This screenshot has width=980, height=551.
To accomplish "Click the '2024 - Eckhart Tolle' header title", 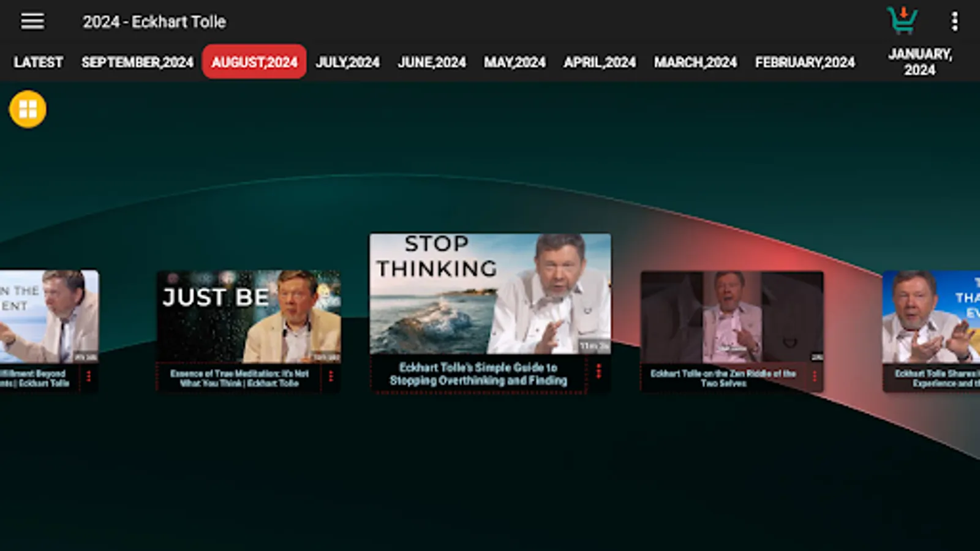I will tap(154, 22).
